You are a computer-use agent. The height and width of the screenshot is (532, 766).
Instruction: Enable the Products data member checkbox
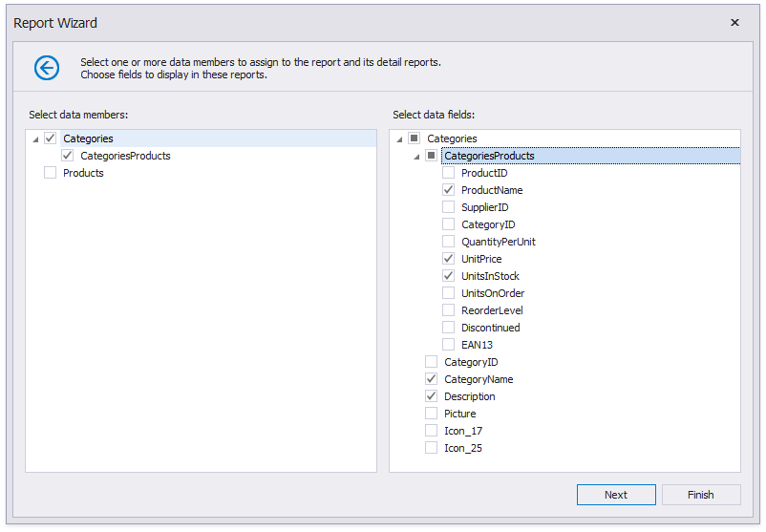[51, 173]
